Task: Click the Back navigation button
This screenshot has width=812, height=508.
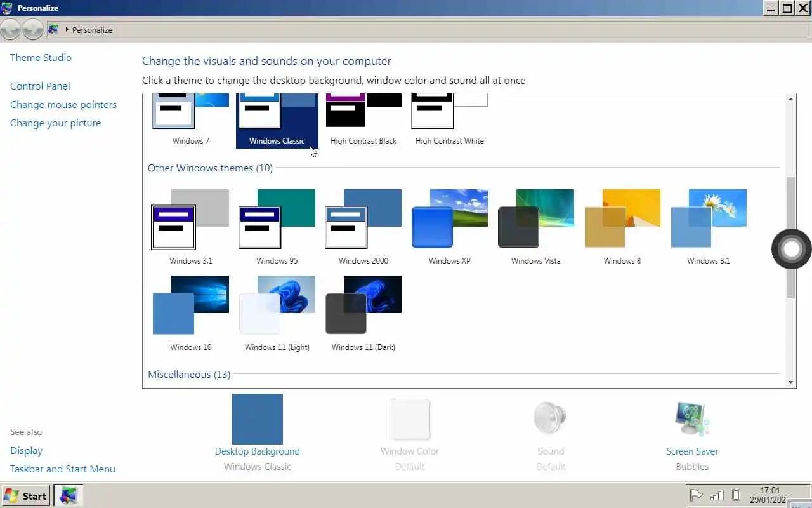Action: point(10,29)
